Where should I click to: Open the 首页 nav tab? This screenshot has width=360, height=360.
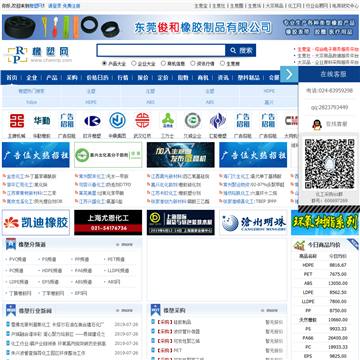[x=12, y=78]
